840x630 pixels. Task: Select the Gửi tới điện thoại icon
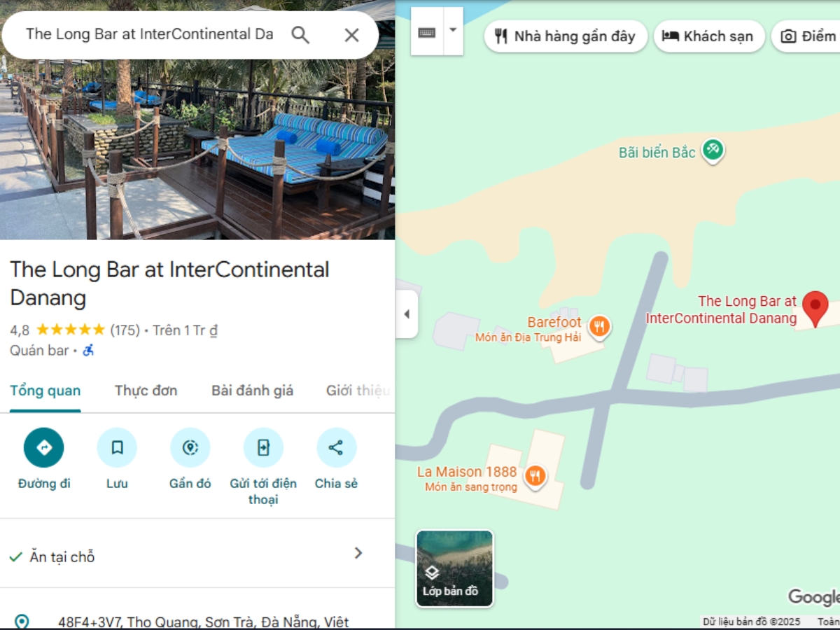tap(263, 447)
